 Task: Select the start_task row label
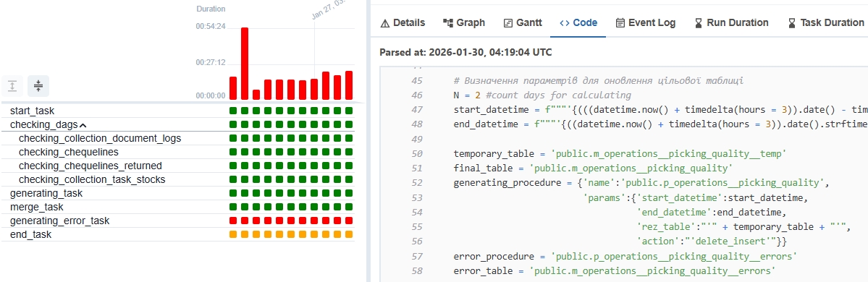click(32, 111)
